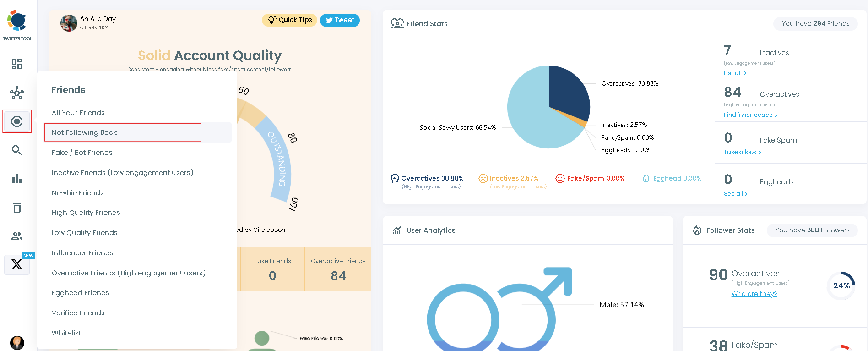The image size is (868, 351).
Task: Open Fake / Bot Friends menu item
Action: point(82,153)
